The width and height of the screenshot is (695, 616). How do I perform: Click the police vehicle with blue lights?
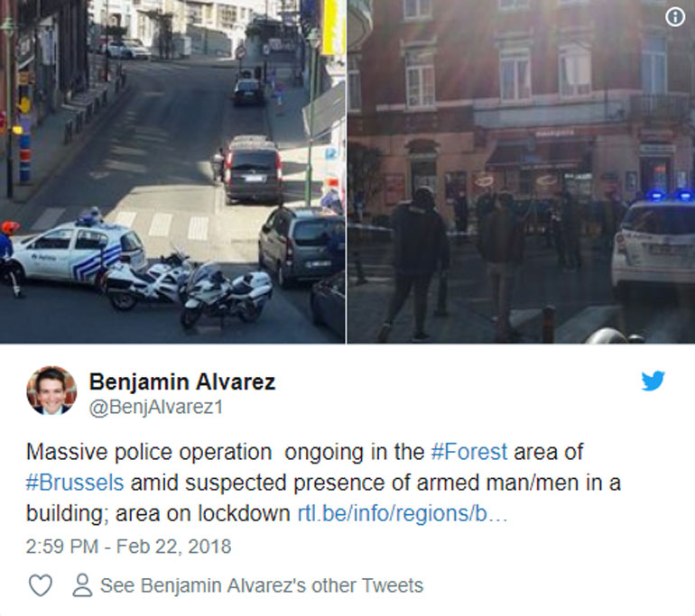[x=653, y=245]
